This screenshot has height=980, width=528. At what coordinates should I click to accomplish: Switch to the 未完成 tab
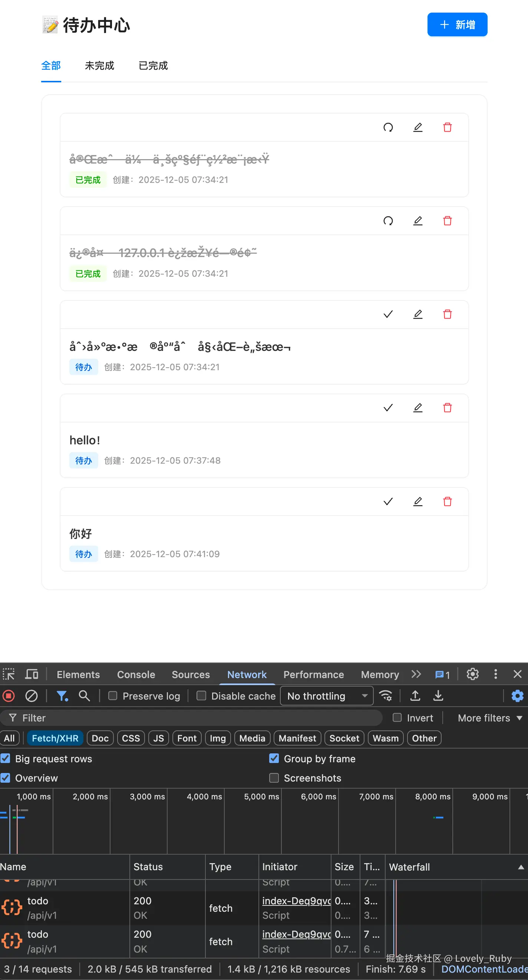pyautogui.click(x=99, y=66)
